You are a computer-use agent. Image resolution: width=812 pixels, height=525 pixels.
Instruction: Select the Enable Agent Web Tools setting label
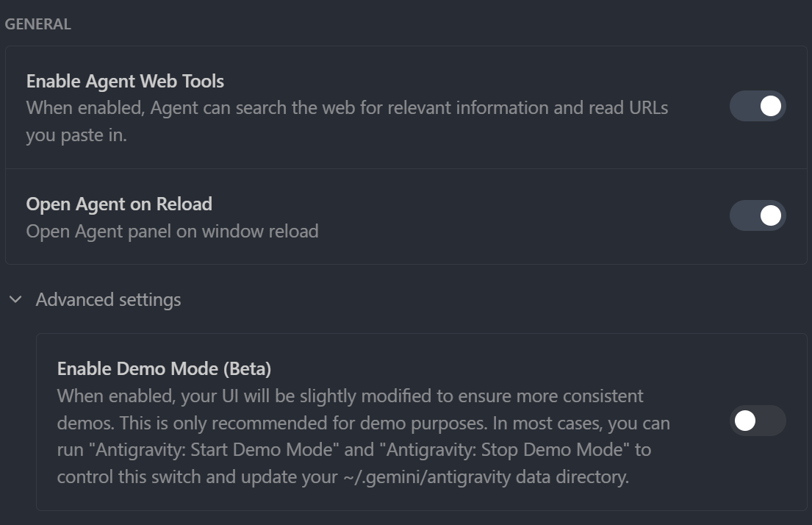pos(125,81)
